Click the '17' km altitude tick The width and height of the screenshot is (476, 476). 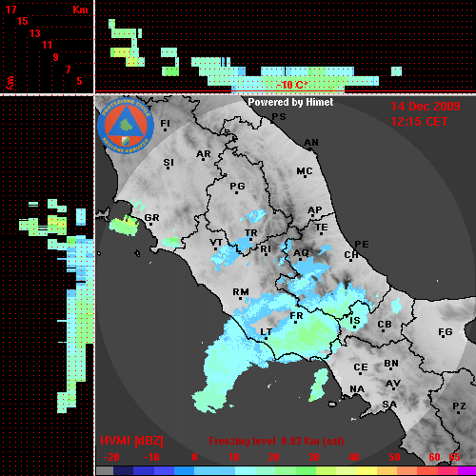point(10,10)
